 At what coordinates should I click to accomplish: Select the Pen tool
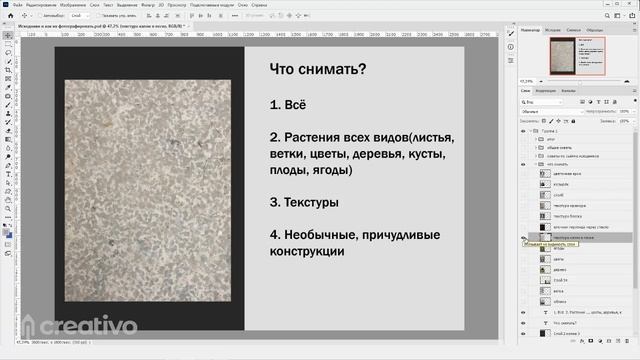(8, 166)
